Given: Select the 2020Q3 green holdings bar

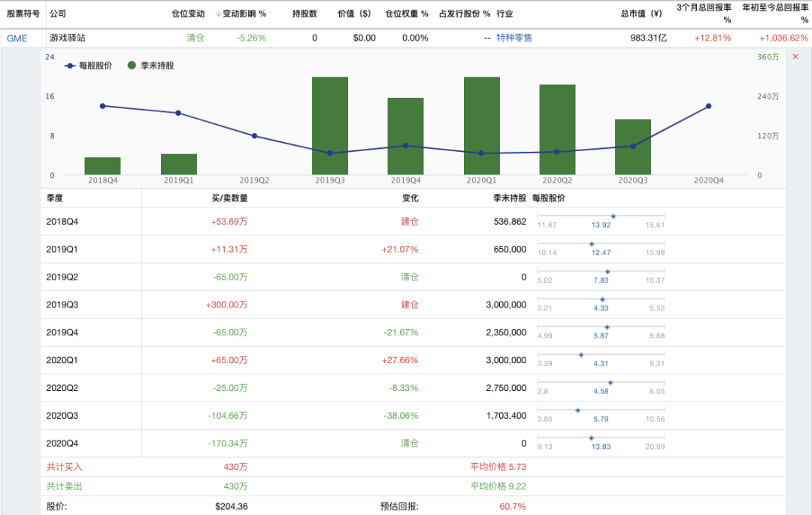Looking at the screenshot, I should coord(633,147).
